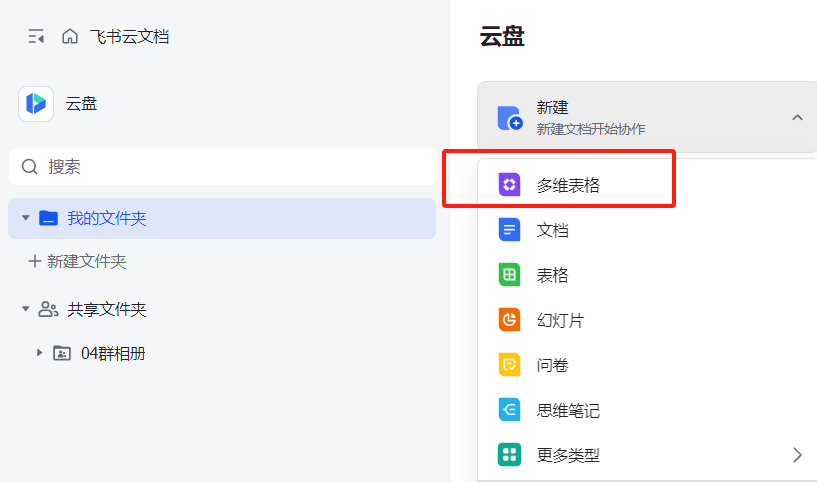
Task: Collapse the 新建 dropdown chevron
Action: click(x=797, y=118)
